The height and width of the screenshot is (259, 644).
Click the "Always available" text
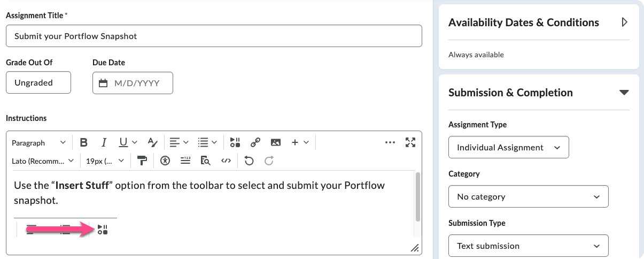point(476,55)
